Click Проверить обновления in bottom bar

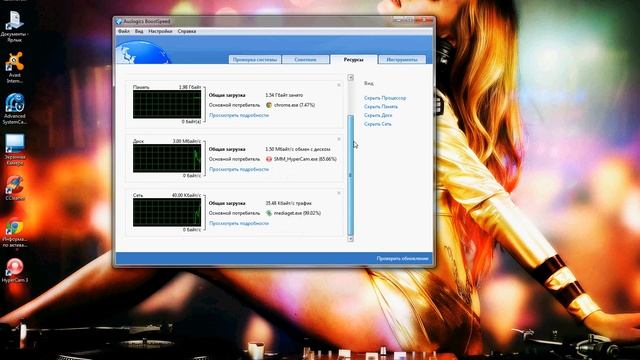[x=402, y=258]
